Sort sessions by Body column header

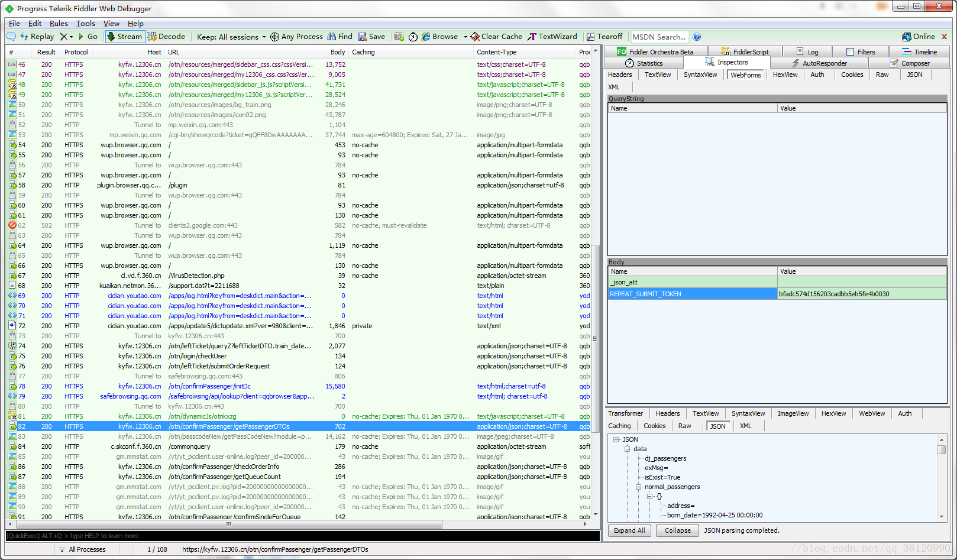[x=338, y=52]
